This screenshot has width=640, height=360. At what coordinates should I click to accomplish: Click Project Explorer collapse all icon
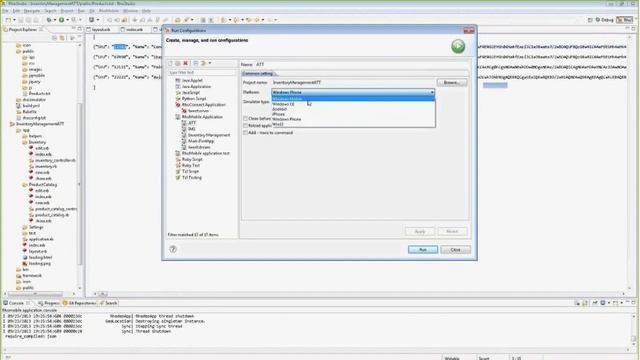click(x=54, y=38)
